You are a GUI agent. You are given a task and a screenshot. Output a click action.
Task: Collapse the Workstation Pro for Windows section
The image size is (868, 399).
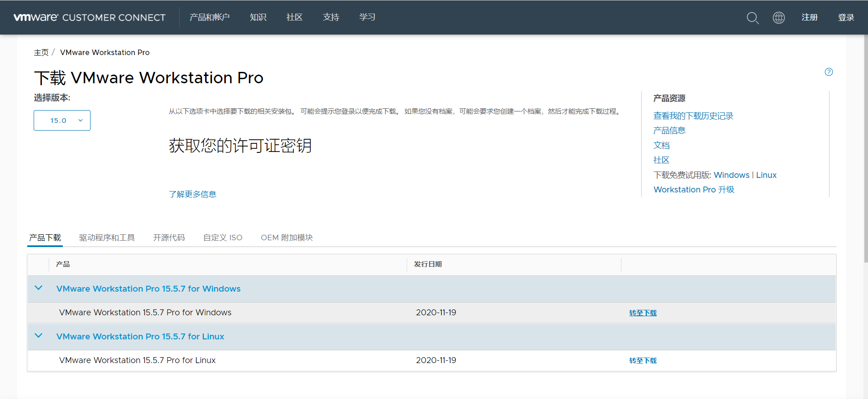39,288
